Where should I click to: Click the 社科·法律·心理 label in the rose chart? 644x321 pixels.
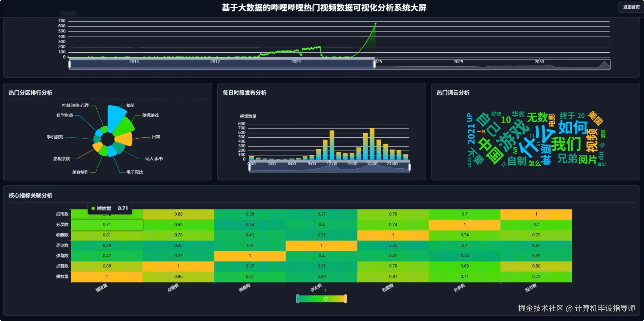[x=75, y=105]
